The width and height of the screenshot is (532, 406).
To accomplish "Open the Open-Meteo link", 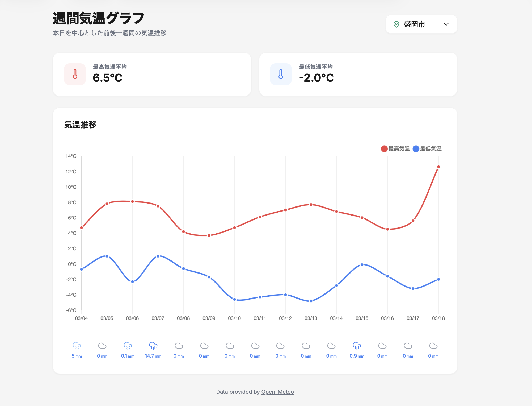I will coord(277,392).
